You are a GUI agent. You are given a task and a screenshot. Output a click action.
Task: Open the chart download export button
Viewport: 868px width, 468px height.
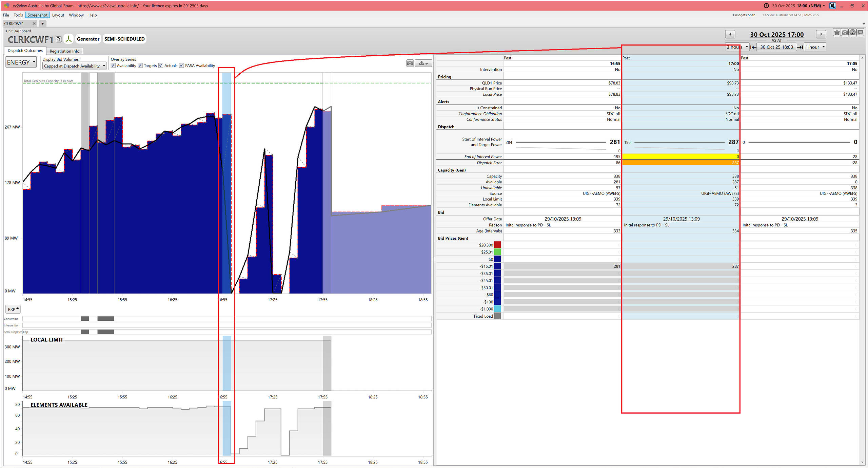tap(423, 63)
